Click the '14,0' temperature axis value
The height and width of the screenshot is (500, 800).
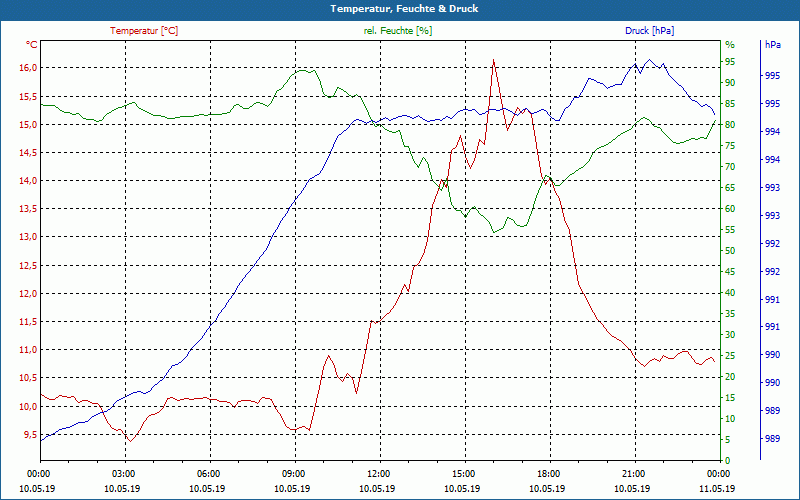[29, 181]
